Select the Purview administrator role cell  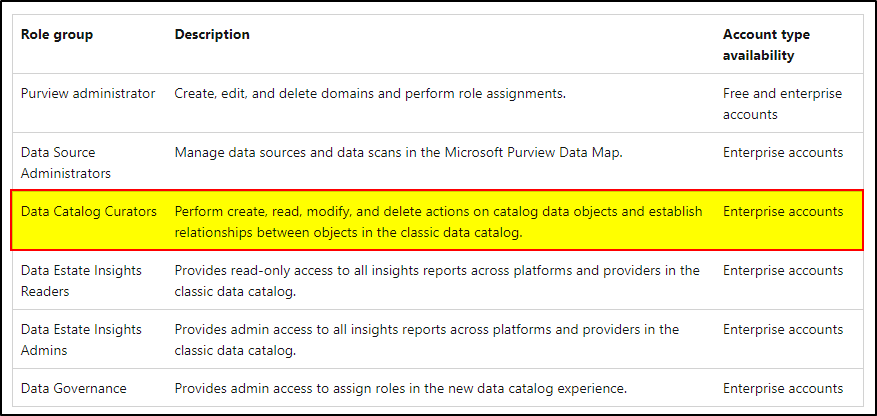coord(88,94)
